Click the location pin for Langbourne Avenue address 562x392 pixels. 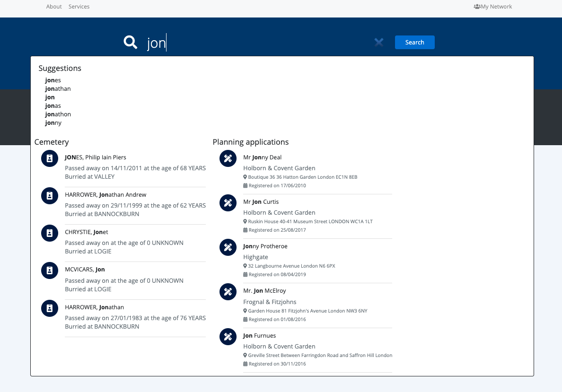245,266
